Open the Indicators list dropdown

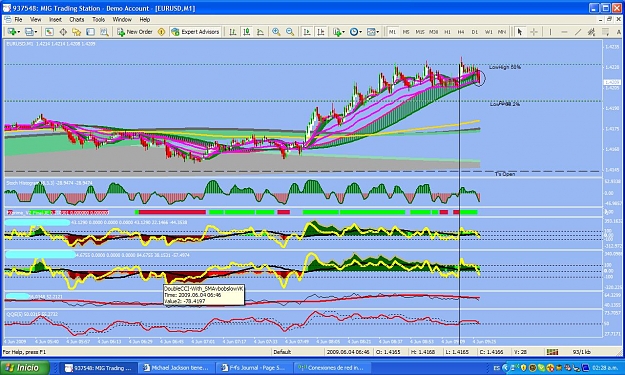(x=339, y=32)
